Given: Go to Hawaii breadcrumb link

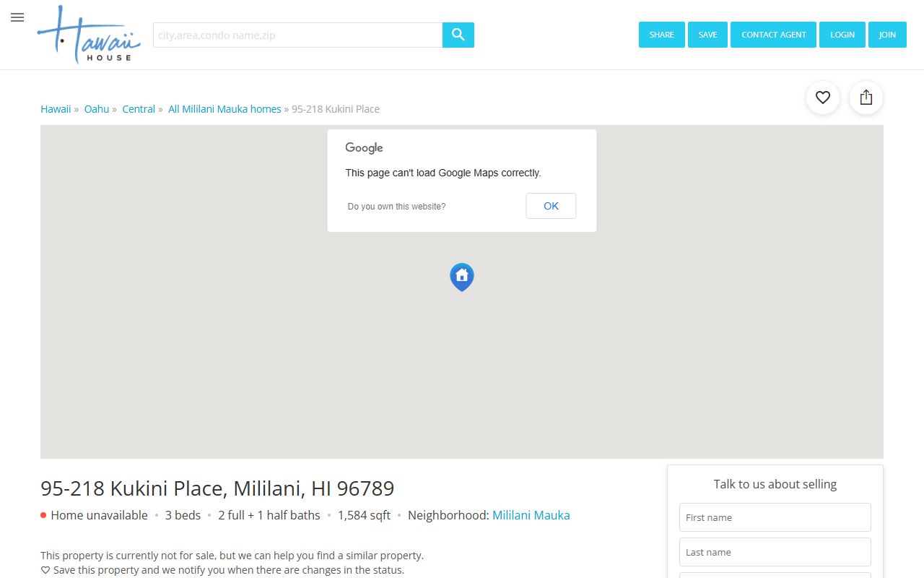Looking at the screenshot, I should point(56,109).
